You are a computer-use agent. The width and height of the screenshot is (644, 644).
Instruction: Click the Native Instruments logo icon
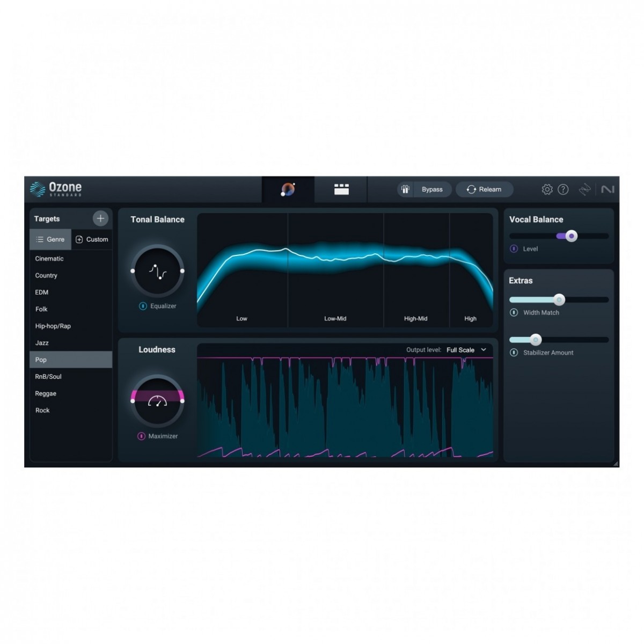point(608,189)
